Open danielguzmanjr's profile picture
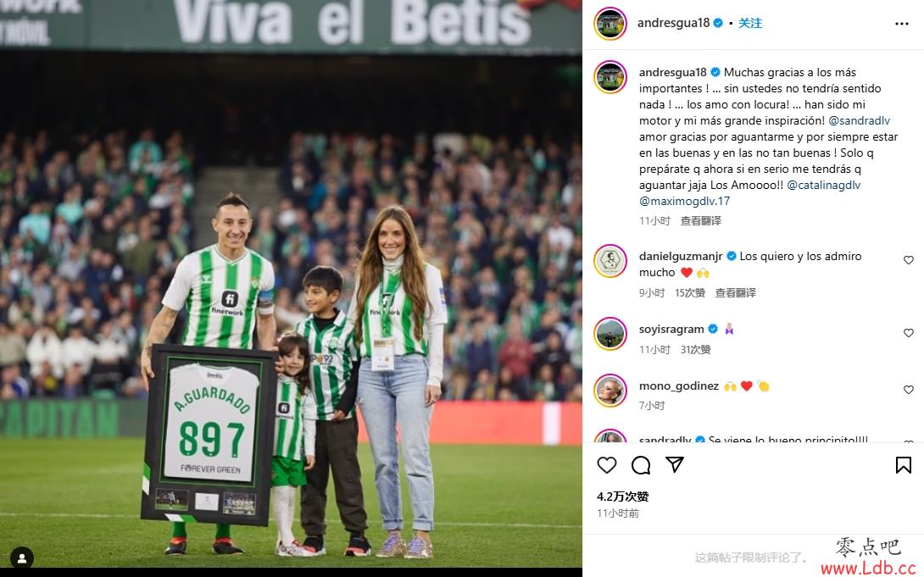 click(610, 260)
